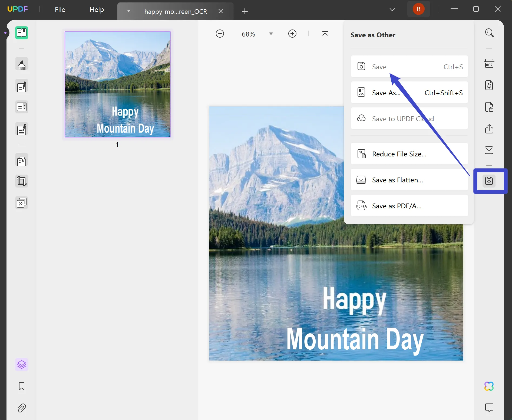Viewport: 512px width, 420px height.
Task: Close the happy-mo...reen_OCR tab
Action: tap(221, 11)
